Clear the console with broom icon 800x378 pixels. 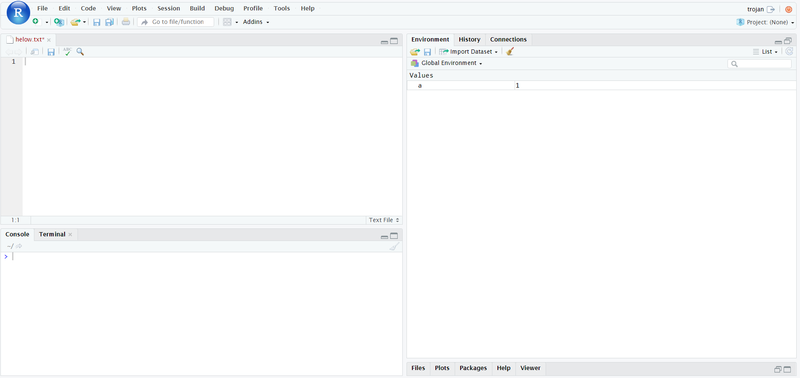[393, 246]
